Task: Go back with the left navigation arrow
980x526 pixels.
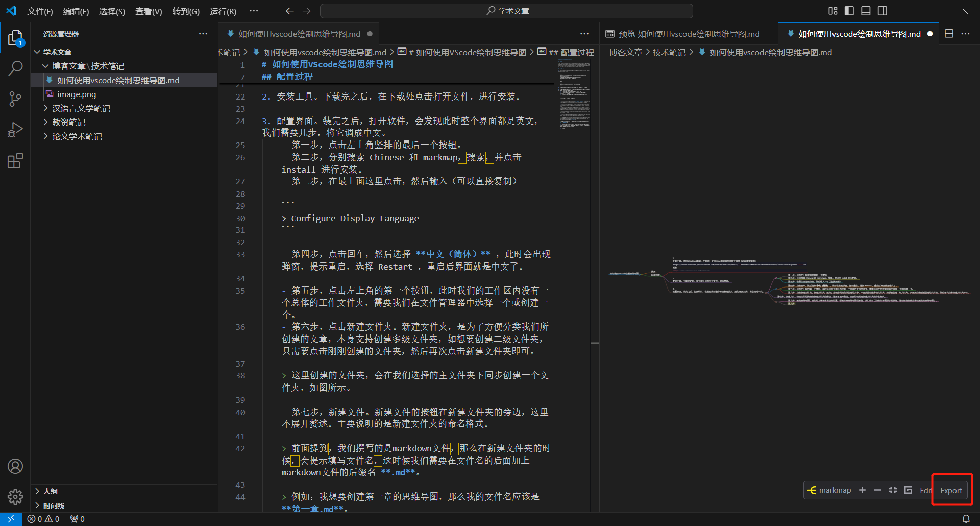Action: [x=290, y=11]
